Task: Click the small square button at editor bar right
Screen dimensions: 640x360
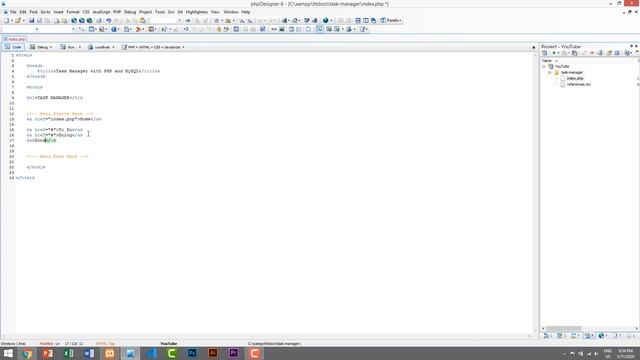Action: point(533,47)
